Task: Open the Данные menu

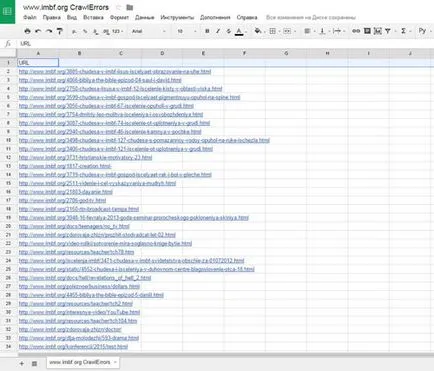Action: 145,17
